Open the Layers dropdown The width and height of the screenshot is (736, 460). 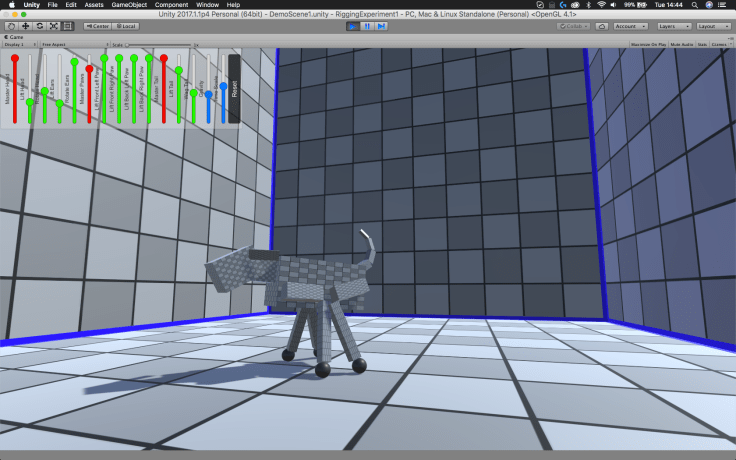click(x=673, y=26)
